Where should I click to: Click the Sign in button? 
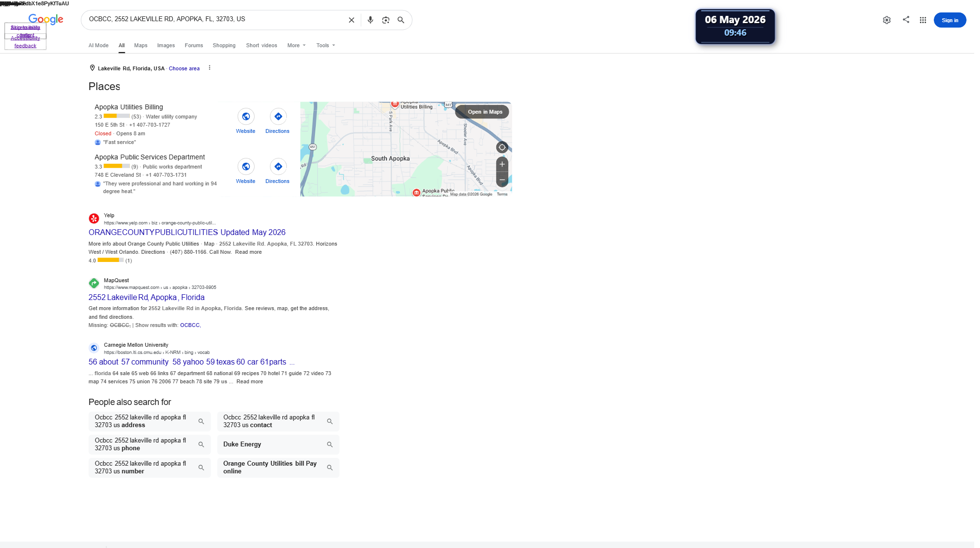point(950,20)
